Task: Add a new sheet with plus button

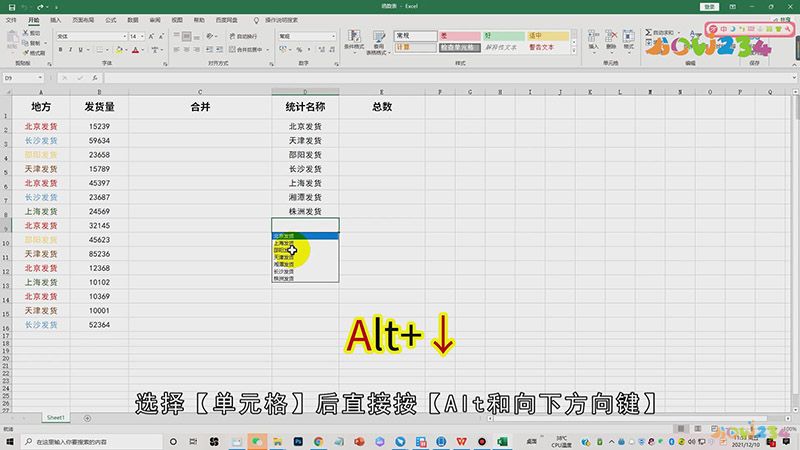Action: click(87, 418)
